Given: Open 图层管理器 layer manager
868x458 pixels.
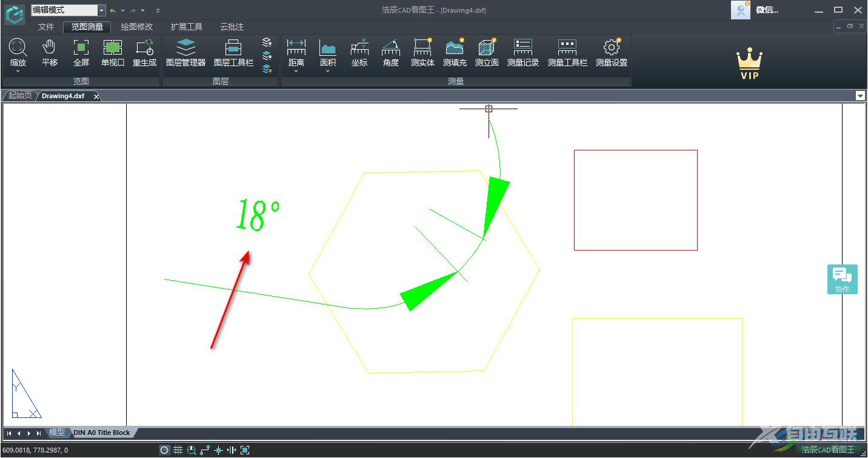Looking at the screenshot, I should pyautogui.click(x=185, y=52).
